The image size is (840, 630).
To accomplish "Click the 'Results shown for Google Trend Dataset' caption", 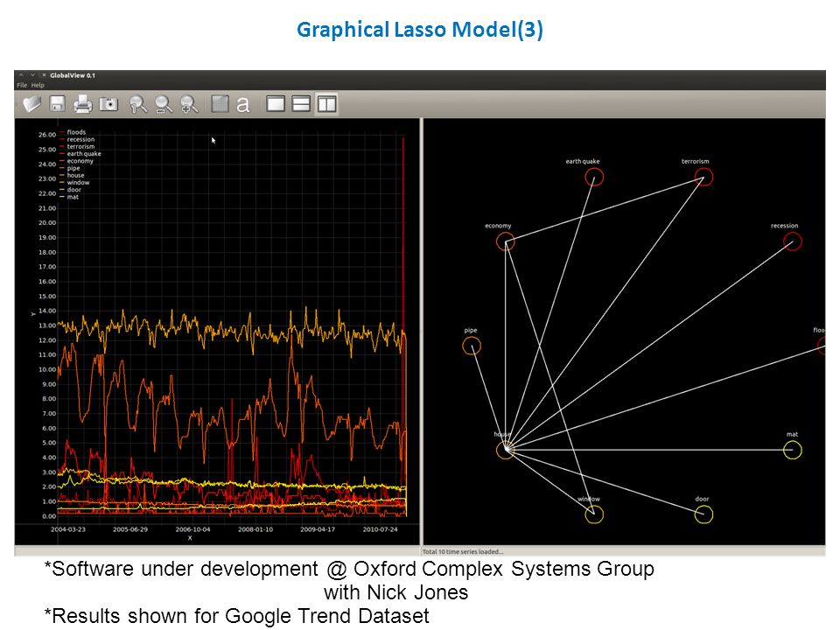I will pos(236,616).
